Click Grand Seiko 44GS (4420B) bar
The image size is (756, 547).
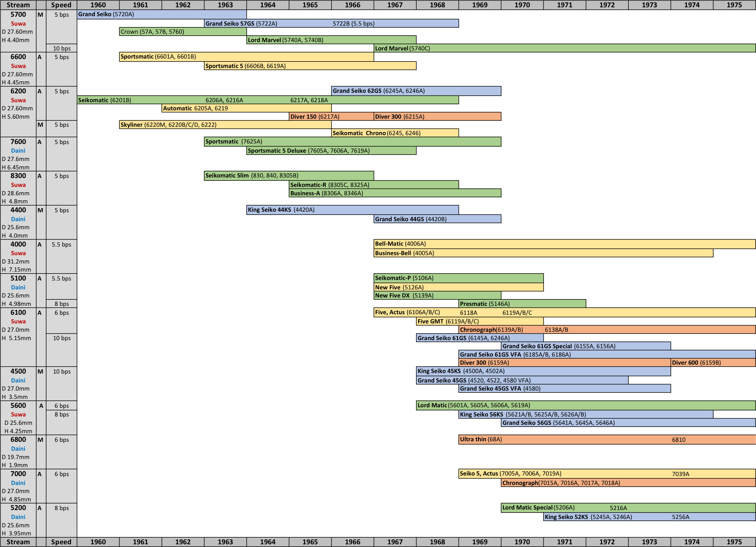[437, 219]
